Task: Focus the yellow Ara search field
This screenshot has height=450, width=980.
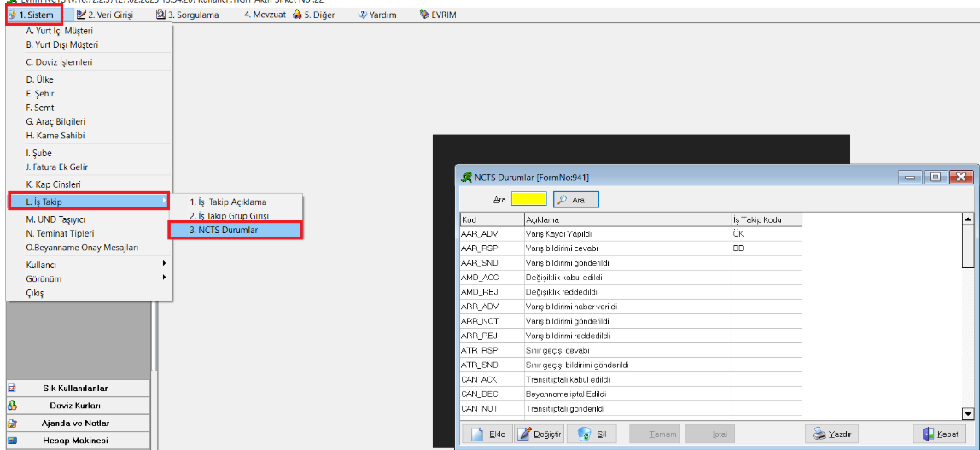Action: (x=528, y=199)
